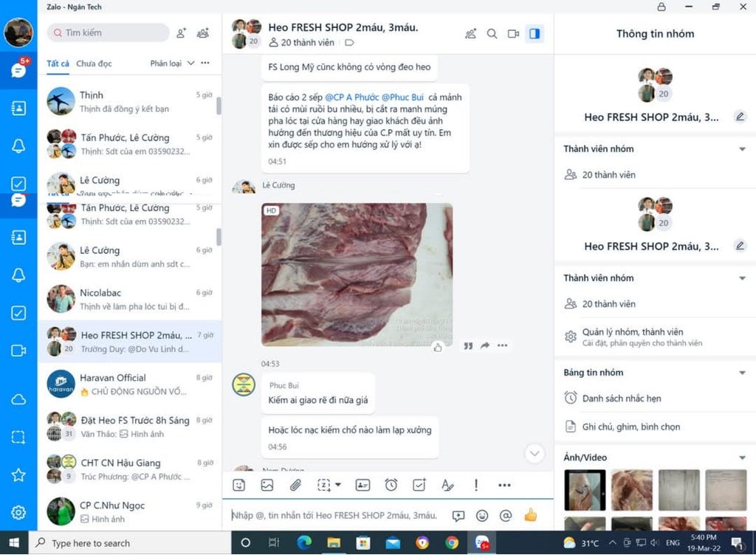Insert a mention with the @ icon
Screen dimensions: 756x555
point(505,516)
